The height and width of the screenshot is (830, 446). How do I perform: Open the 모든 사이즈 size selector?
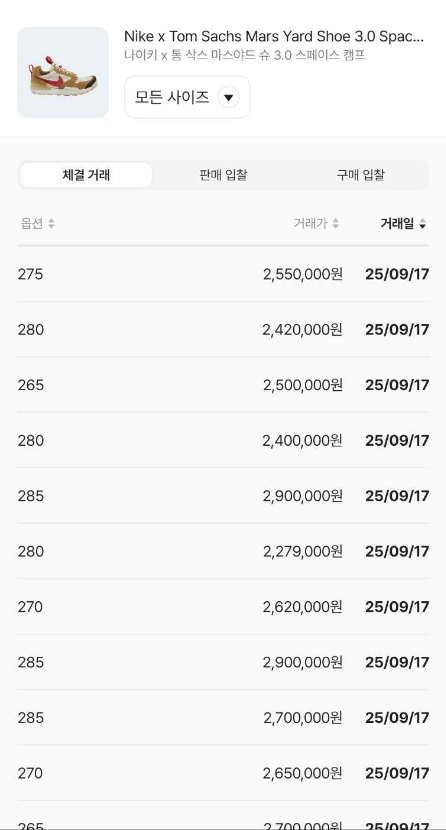(x=187, y=97)
